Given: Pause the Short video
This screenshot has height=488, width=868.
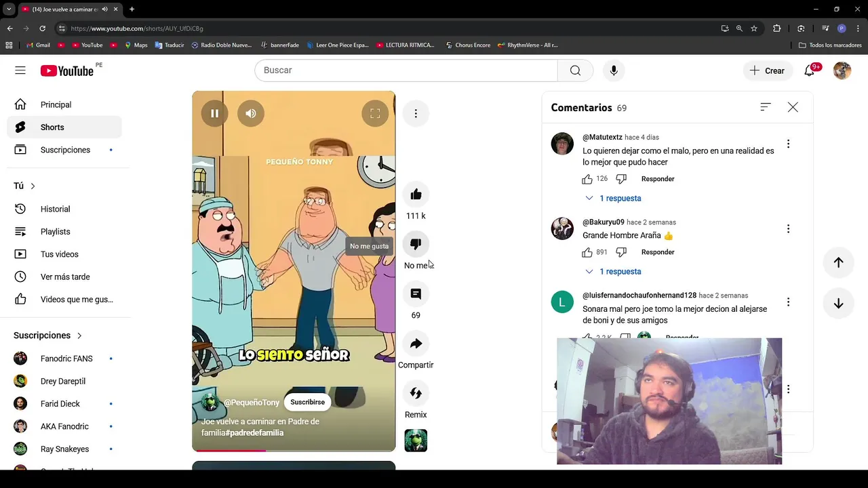Looking at the screenshot, I should pyautogui.click(x=214, y=113).
